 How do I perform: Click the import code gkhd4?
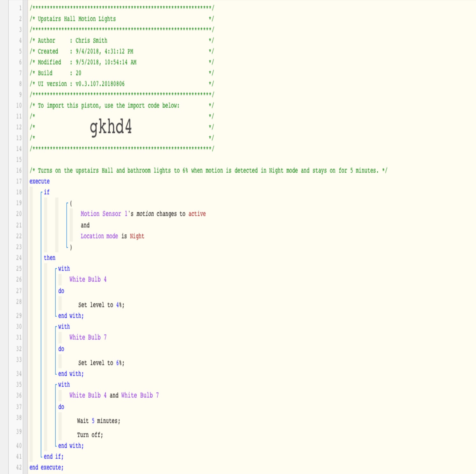[111, 127]
